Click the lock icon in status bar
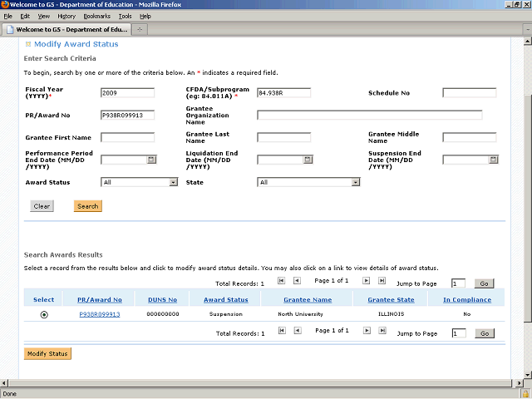 [525, 394]
